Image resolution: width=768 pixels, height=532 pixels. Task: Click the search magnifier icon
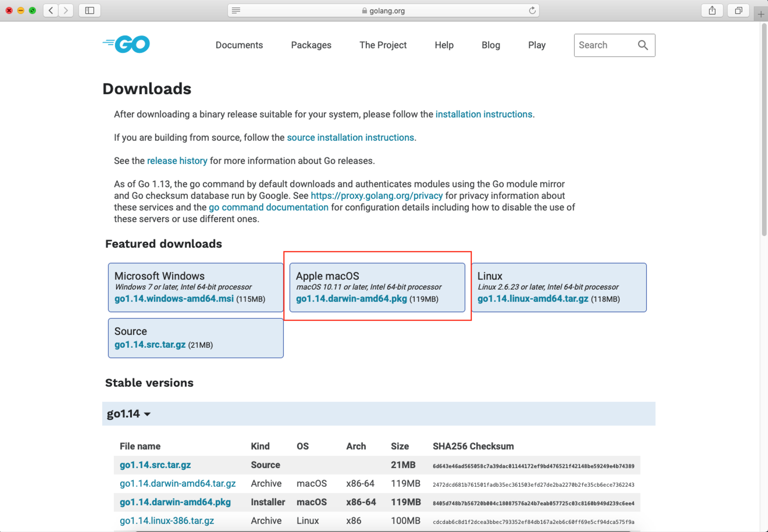point(643,45)
